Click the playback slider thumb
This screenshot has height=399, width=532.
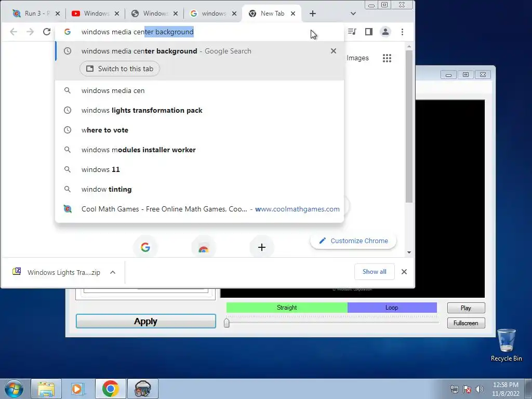227,323
